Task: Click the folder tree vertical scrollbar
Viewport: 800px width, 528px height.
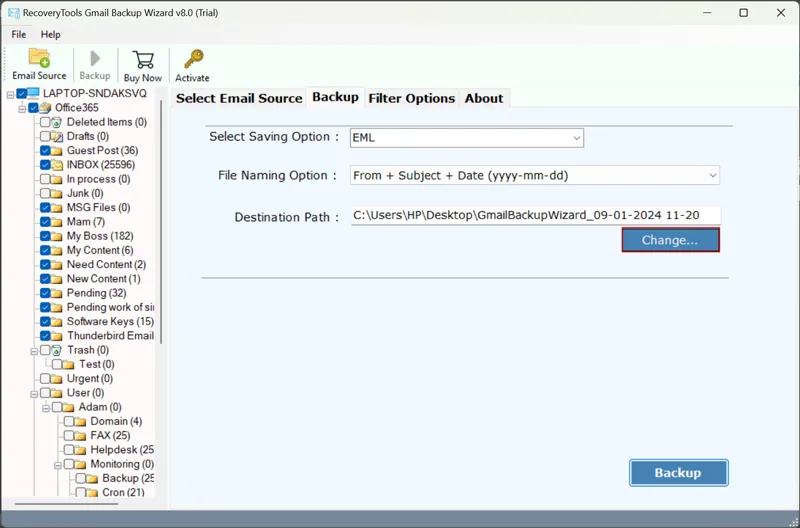Action: click(161, 222)
